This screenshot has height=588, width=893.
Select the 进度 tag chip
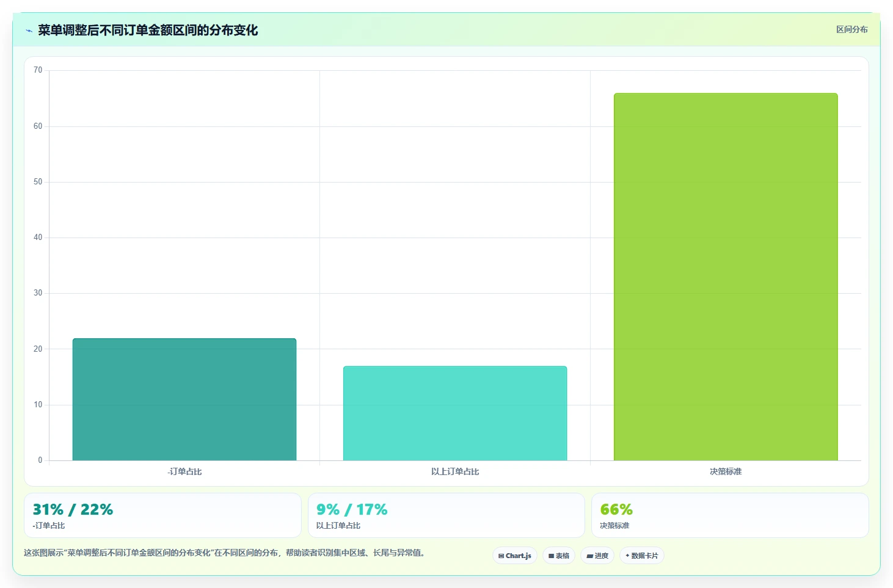[597, 556]
